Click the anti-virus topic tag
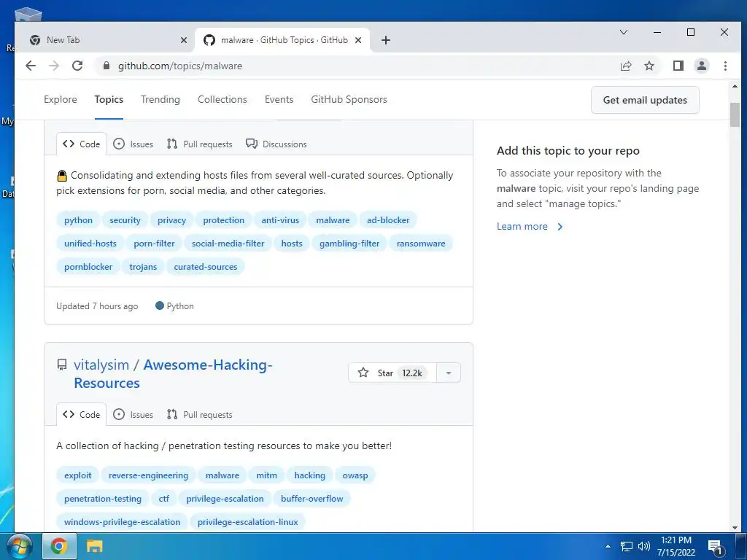The image size is (747, 560). pyautogui.click(x=280, y=220)
